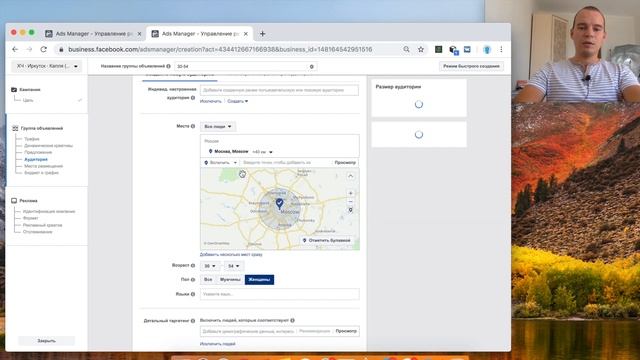Click info icon next to Места
The height and width of the screenshot is (360, 640).
coord(193,126)
